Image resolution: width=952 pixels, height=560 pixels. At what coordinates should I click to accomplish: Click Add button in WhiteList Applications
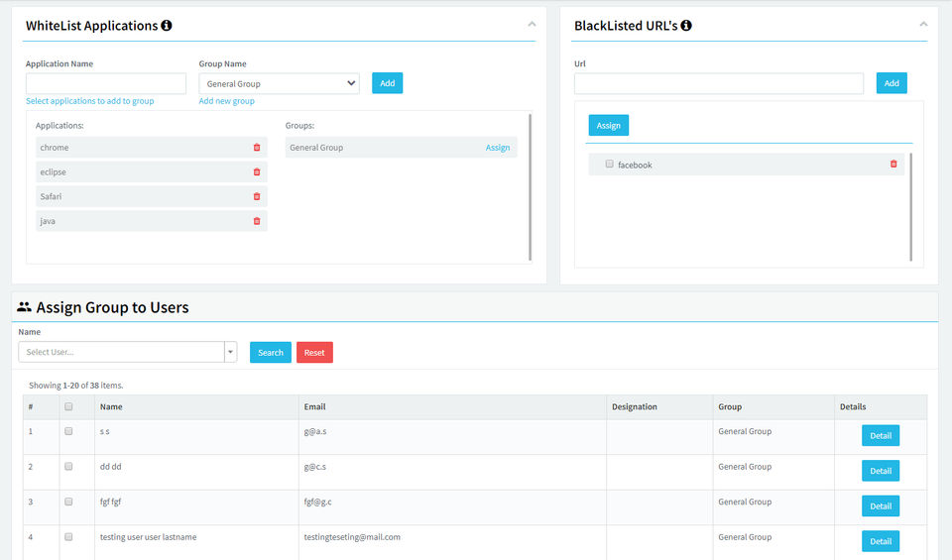tap(388, 83)
